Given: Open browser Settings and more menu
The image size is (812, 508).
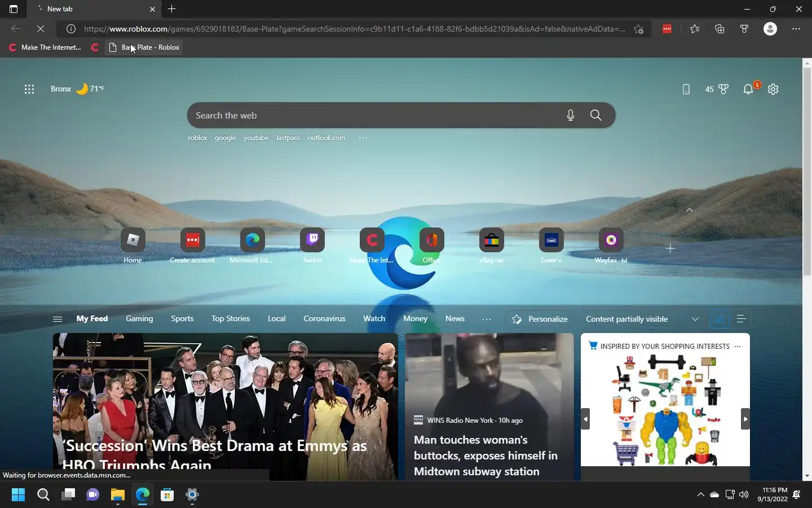Looking at the screenshot, I should pyautogui.click(x=796, y=29).
